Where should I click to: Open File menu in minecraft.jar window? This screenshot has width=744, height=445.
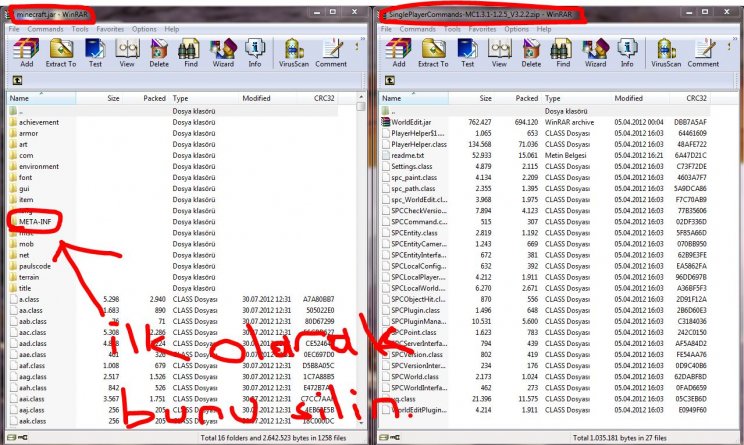(x=14, y=29)
